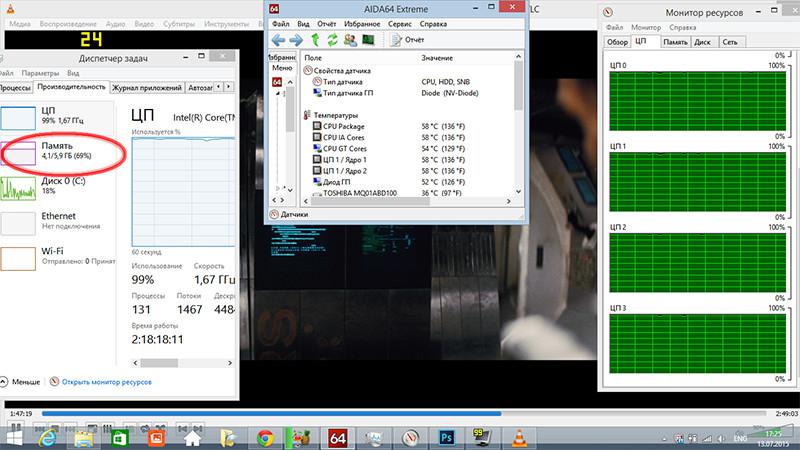
Task: Expand collapsed node in AIDA64 tree
Action: (278, 188)
